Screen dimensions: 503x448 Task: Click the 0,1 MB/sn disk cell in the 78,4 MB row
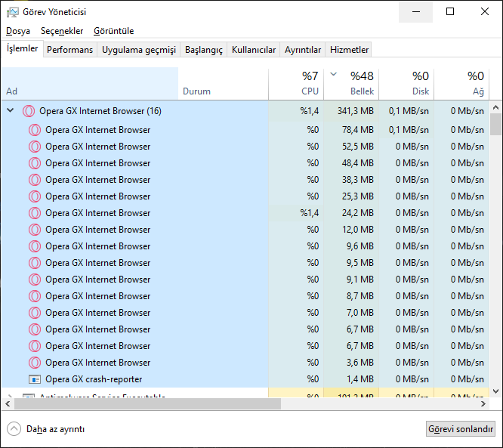coord(406,130)
